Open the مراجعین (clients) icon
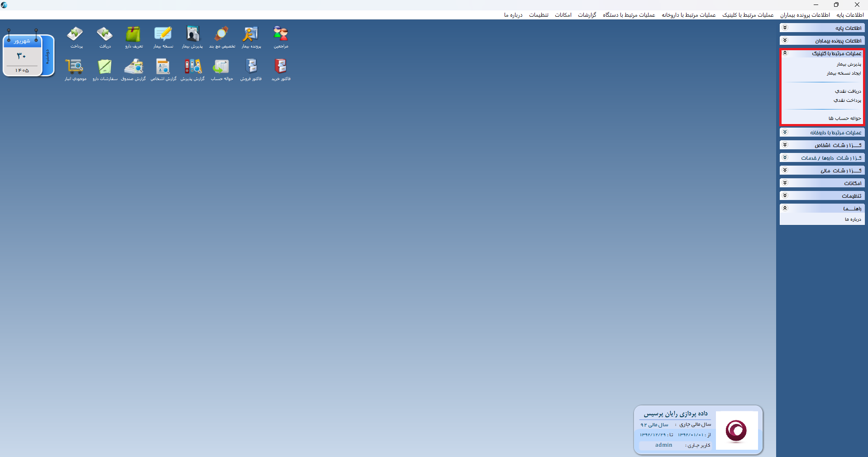The image size is (868, 457). coord(281,37)
